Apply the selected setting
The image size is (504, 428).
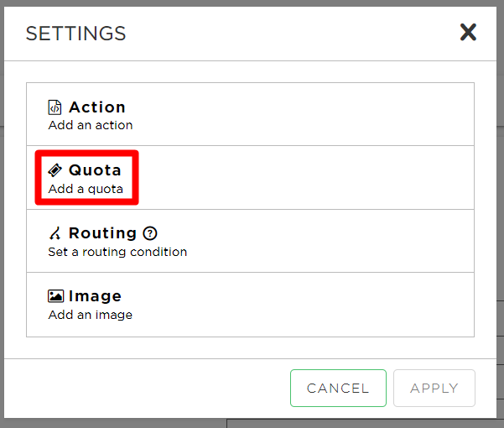click(x=434, y=388)
